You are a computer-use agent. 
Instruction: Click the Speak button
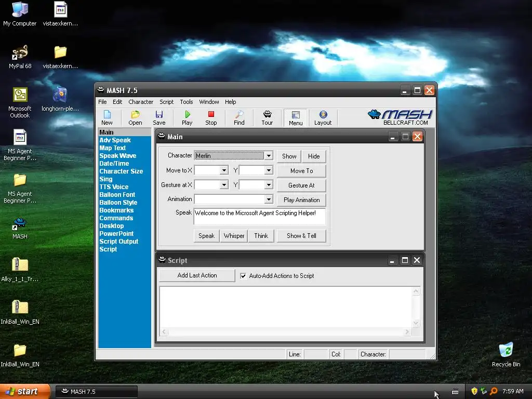(206, 236)
